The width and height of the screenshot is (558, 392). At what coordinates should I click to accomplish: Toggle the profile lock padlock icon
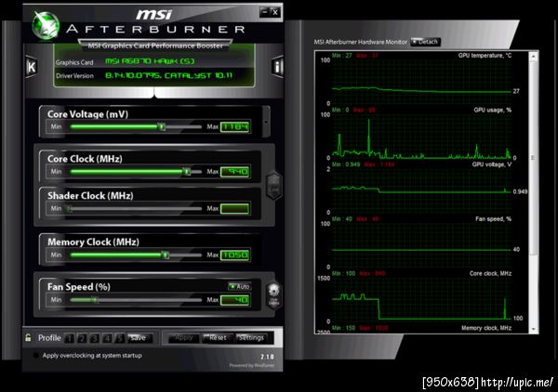coord(28,337)
